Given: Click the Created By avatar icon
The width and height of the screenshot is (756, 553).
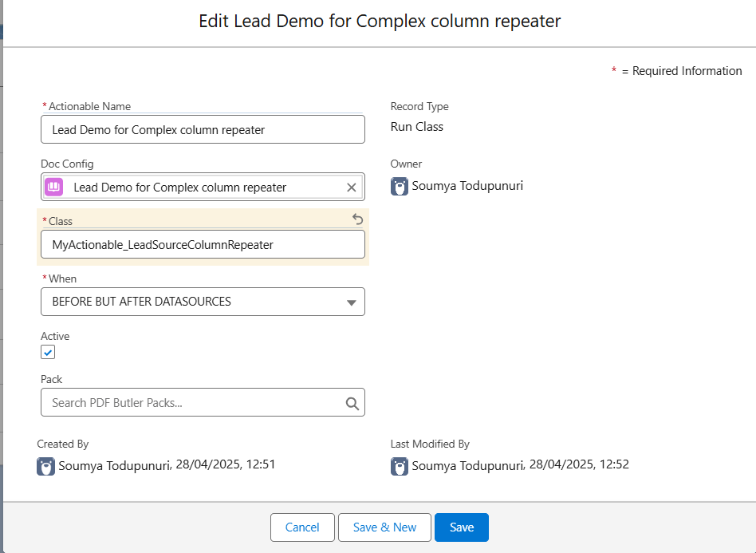Looking at the screenshot, I should [45, 467].
